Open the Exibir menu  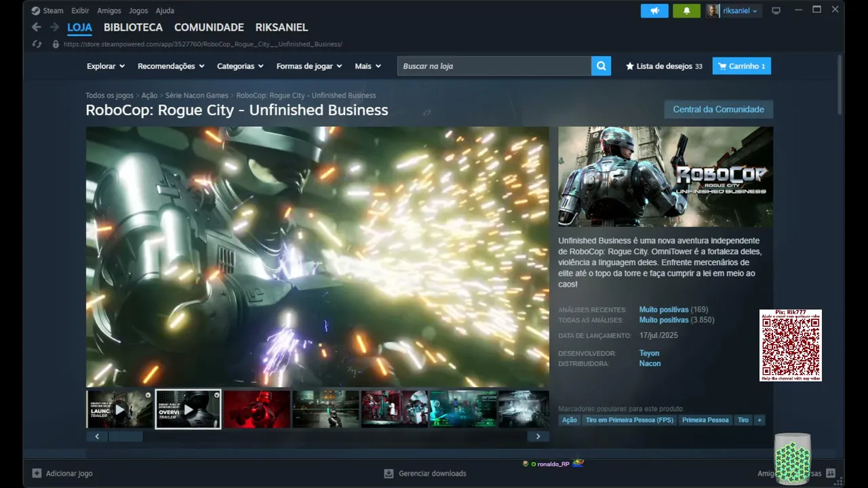(80, 11)
